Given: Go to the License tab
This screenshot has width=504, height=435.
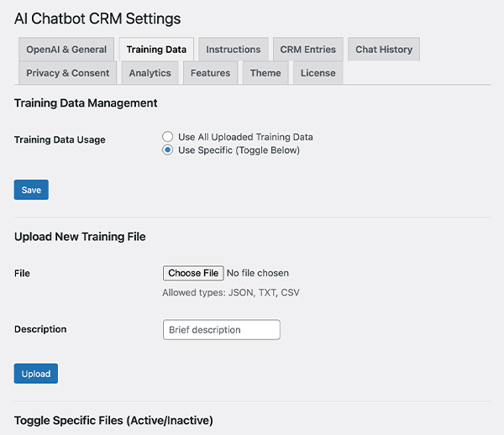Looking at the screenshot, I should (318, 73).
